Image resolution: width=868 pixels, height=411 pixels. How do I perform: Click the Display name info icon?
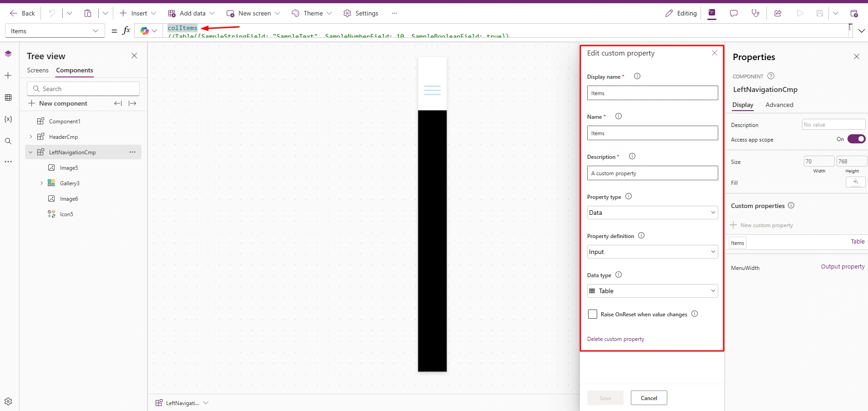(637, 76)
